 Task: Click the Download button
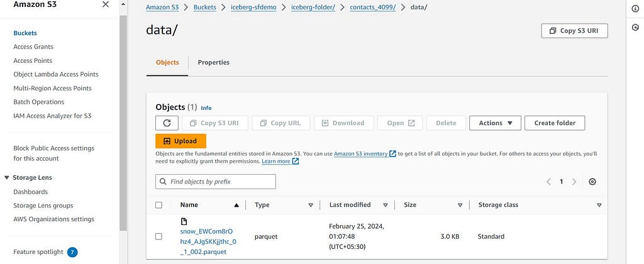[x=344, y=123]
